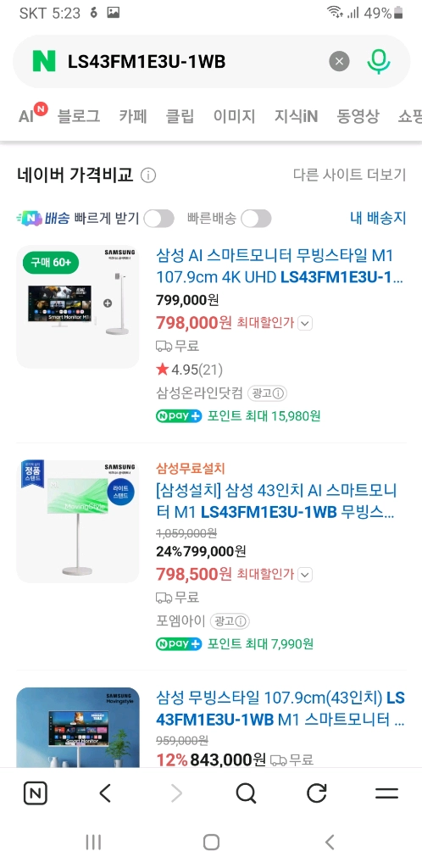Open first Samsung M1 monitor product thumbnail
This screenshot has width=422, height=868.
(77, 307)
